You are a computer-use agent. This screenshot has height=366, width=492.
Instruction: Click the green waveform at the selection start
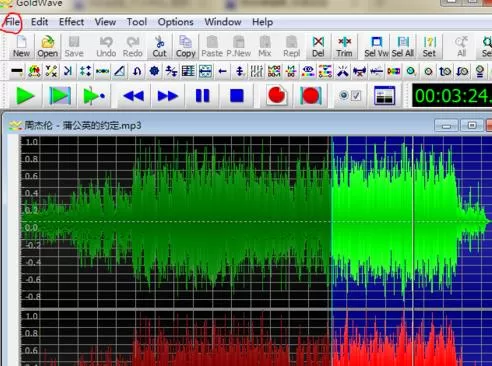332,222
